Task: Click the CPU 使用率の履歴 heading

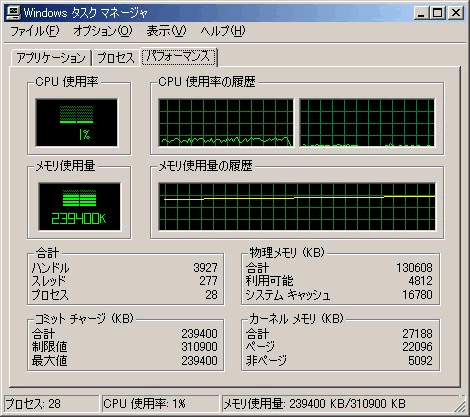Action: pos(207,82)
